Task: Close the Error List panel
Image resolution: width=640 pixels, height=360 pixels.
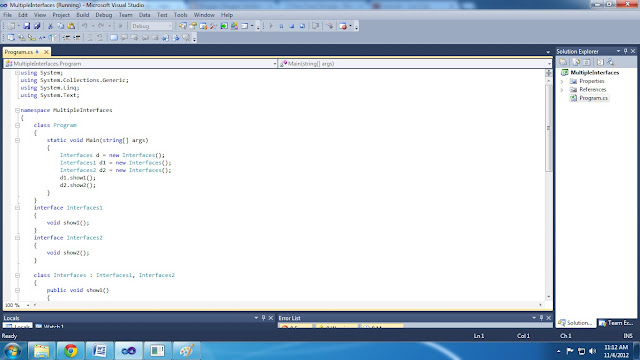Action: 549,318
